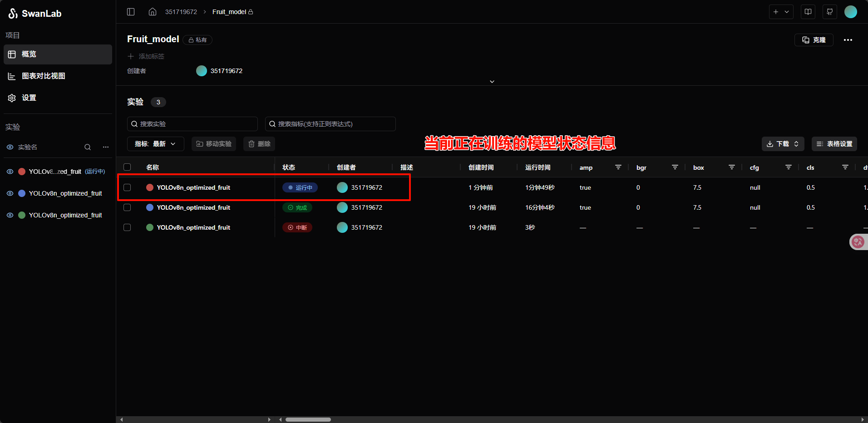Check the completed experiment row checkbox

pyautogui.click(x=127, y=207)
